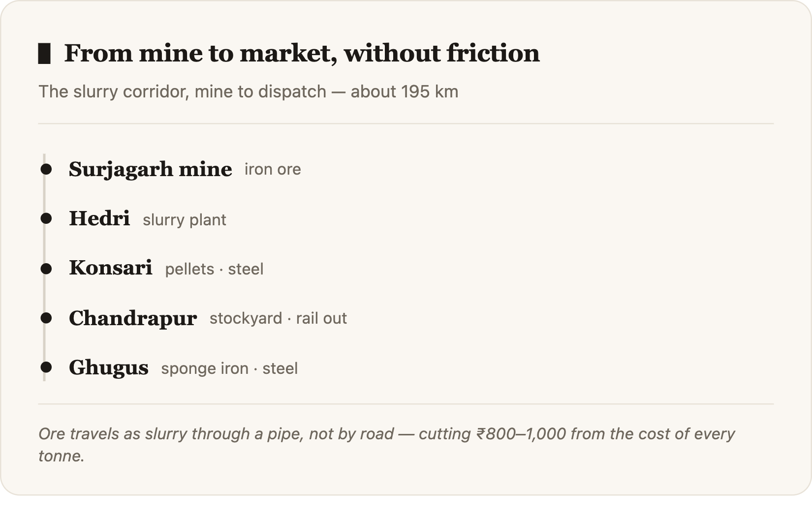Click the Chandrapur stop name
This screenshot has width=812, height=518.
pyautogui.click(x=133, y=319)
